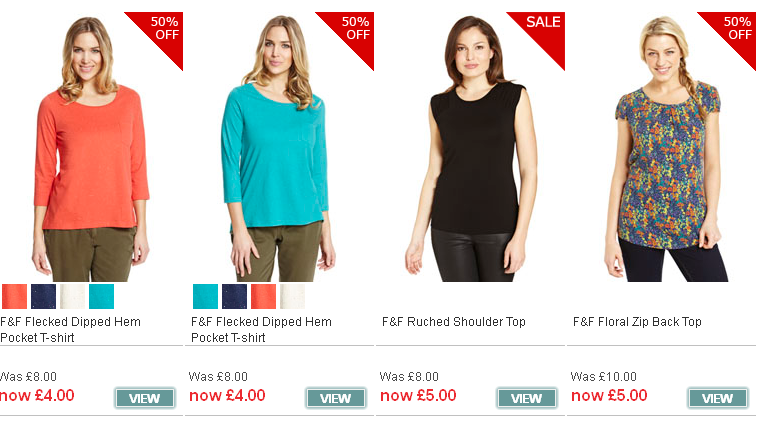Click VIEW button for Ruched Shoulder Top
780x422 pixels.
(527, 398)
